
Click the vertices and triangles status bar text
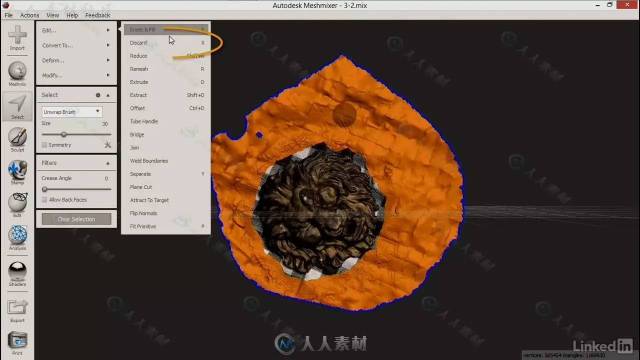pyautogui.click(x=565, y=356)
